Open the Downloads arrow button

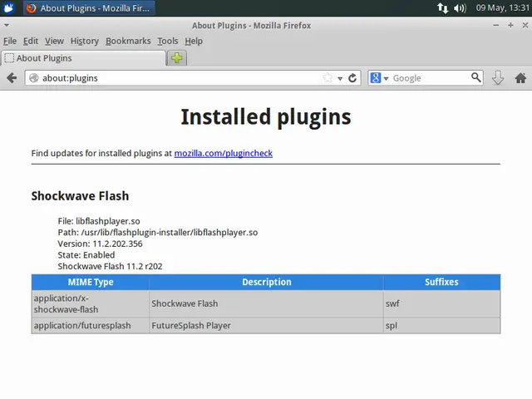[x=498, y=78]
